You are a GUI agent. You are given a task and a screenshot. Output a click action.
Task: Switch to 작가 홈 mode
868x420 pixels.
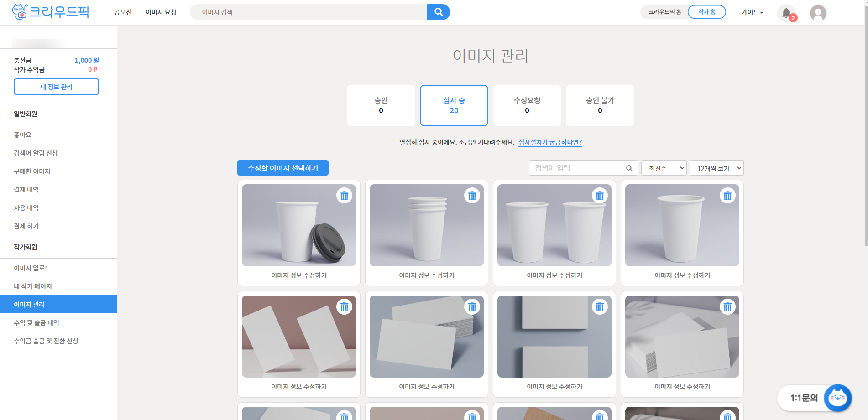pyautogui.click(x=706, y=12)
